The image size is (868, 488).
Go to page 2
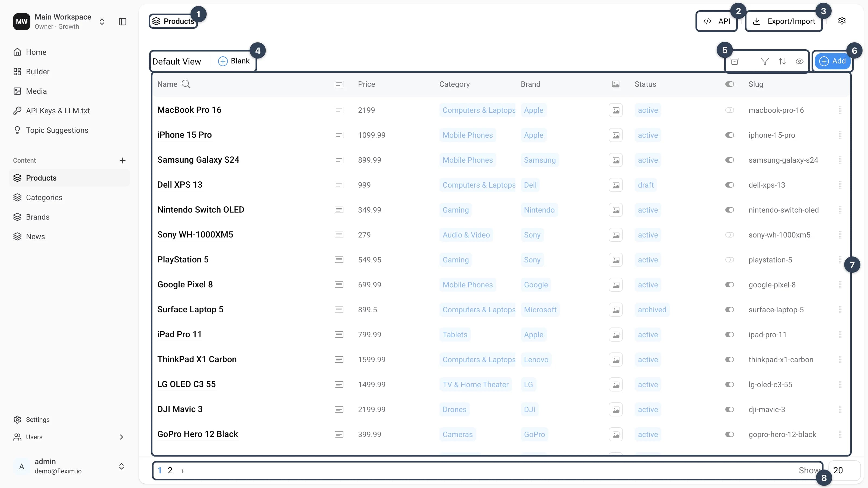click(x=170, y=471)
